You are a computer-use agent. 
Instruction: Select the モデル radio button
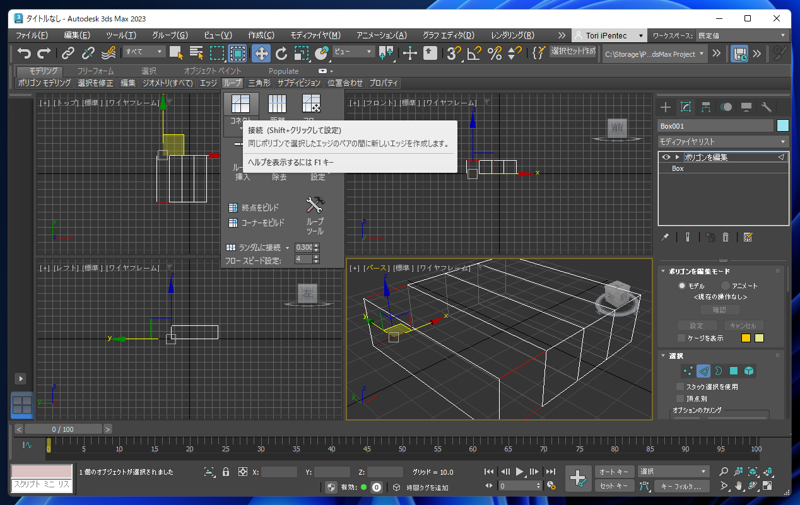click(x=682, y=286)
